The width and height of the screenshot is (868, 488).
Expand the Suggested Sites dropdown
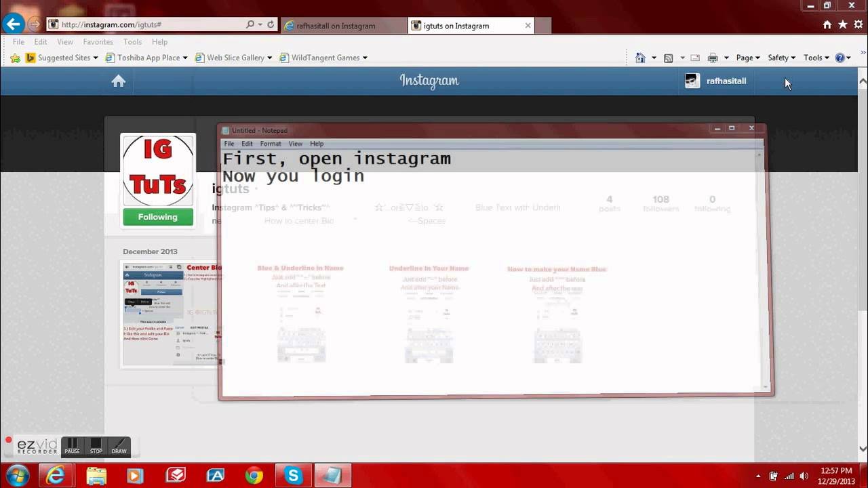click(x=96, y=58)
